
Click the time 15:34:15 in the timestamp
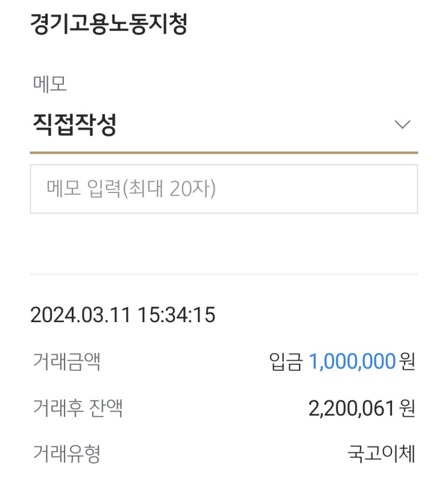click(176, 314)
